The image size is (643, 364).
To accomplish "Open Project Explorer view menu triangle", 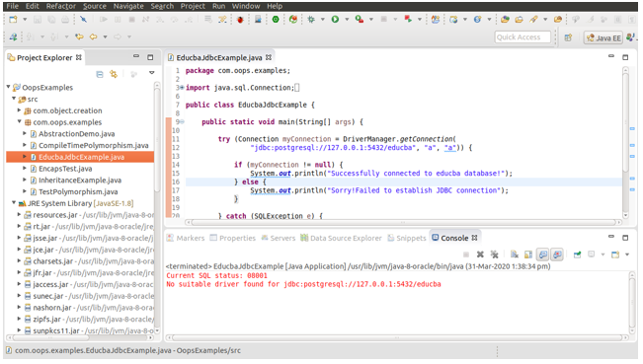I will (152, 73).
